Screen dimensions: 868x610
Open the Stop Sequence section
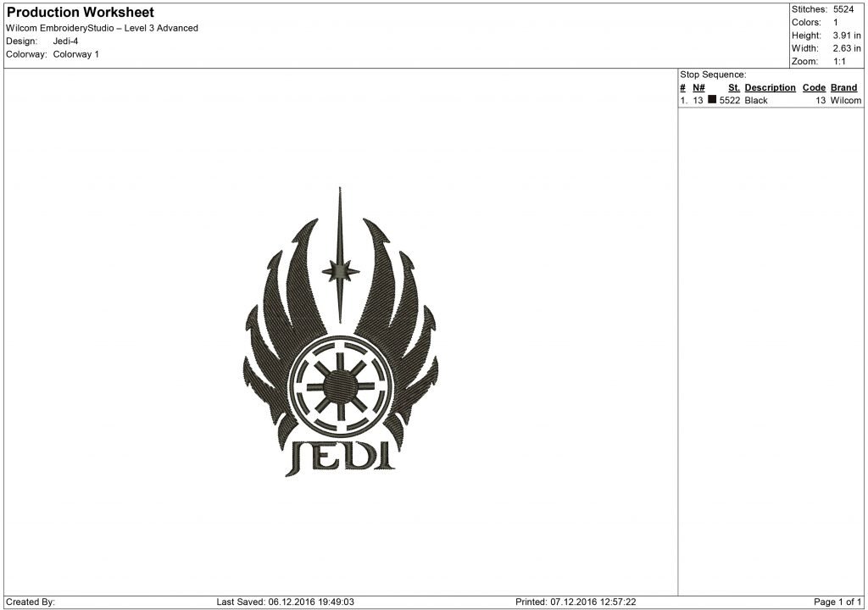tap(712, 74)
